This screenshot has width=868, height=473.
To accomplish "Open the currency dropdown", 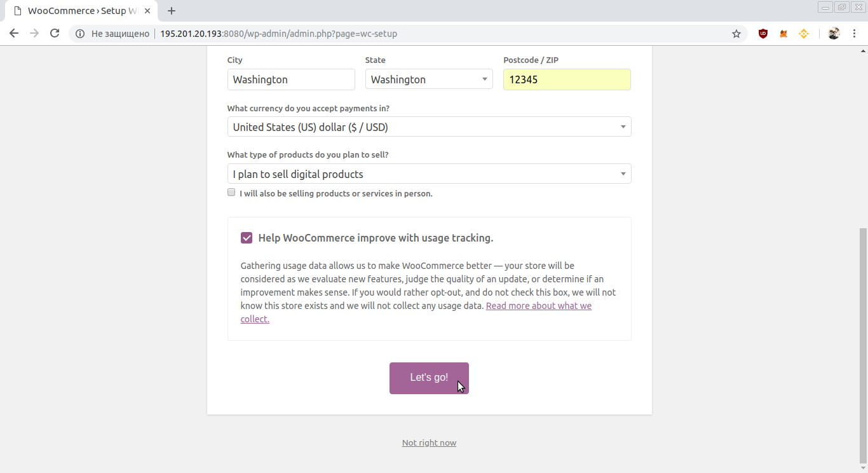I will pos(430,127).
